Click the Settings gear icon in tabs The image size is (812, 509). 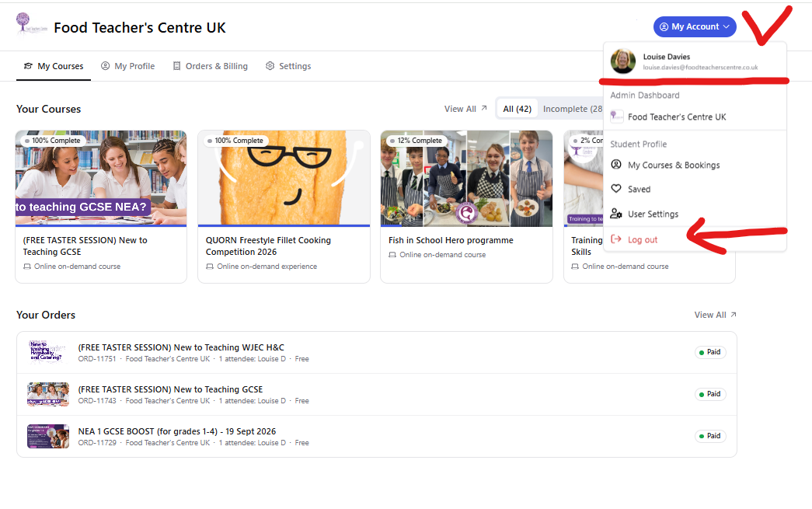click(270, 66)
